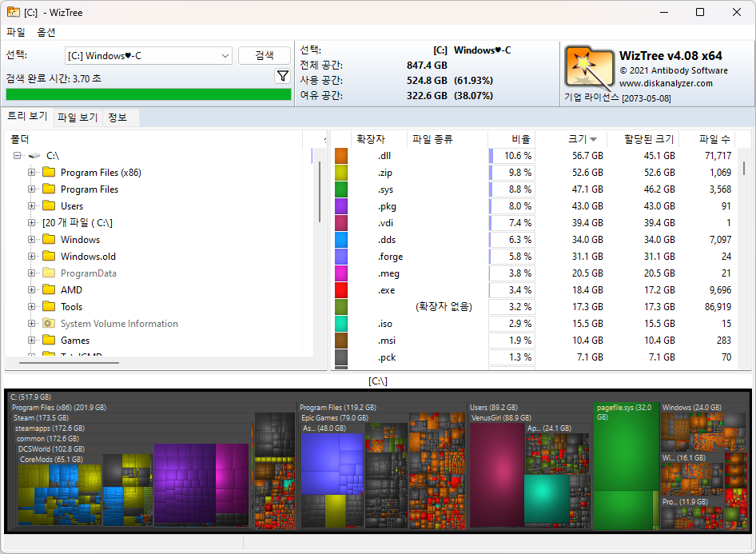Click the filter funnel icon
756x554 pixels.
(x=283, y=76)
